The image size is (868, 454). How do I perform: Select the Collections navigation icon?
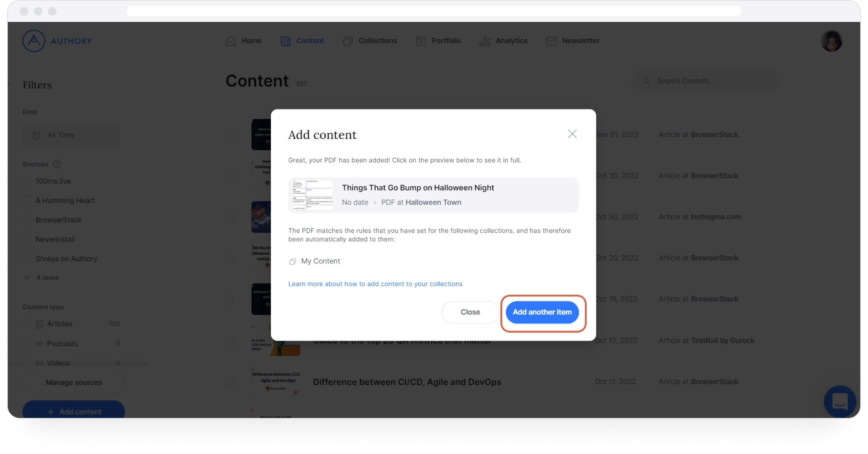348,41
